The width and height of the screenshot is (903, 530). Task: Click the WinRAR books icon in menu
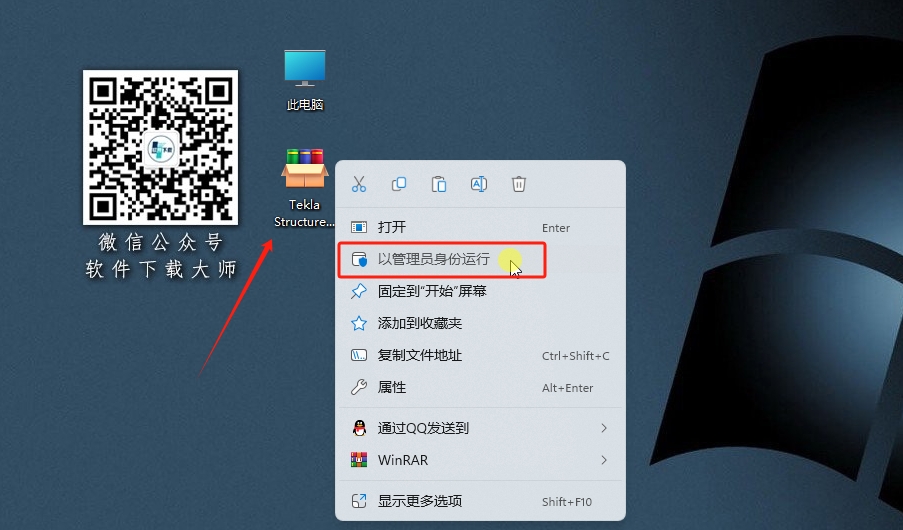coord(359,460)
